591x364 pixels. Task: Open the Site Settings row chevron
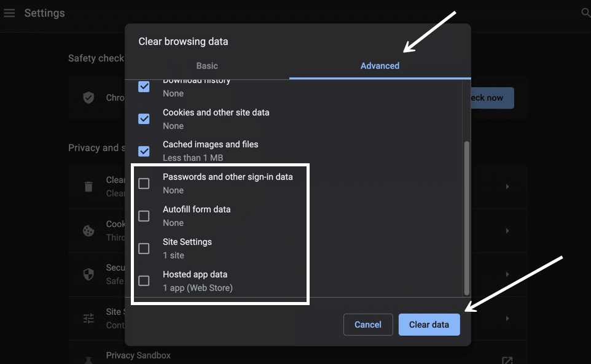click(x=507, y=319)
